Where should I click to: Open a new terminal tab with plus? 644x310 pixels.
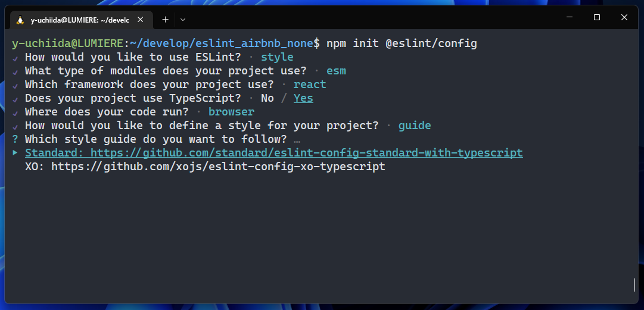[x=165, y=19]
